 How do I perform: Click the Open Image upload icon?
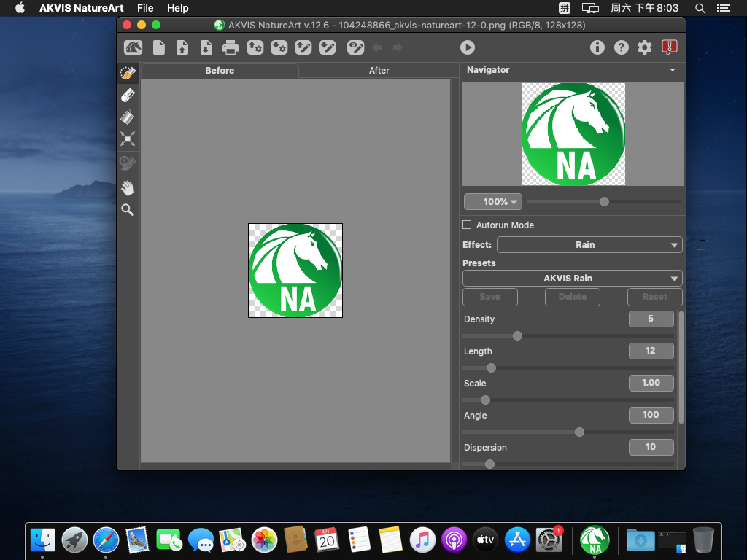pyautogui.click(x=182, y=47)
